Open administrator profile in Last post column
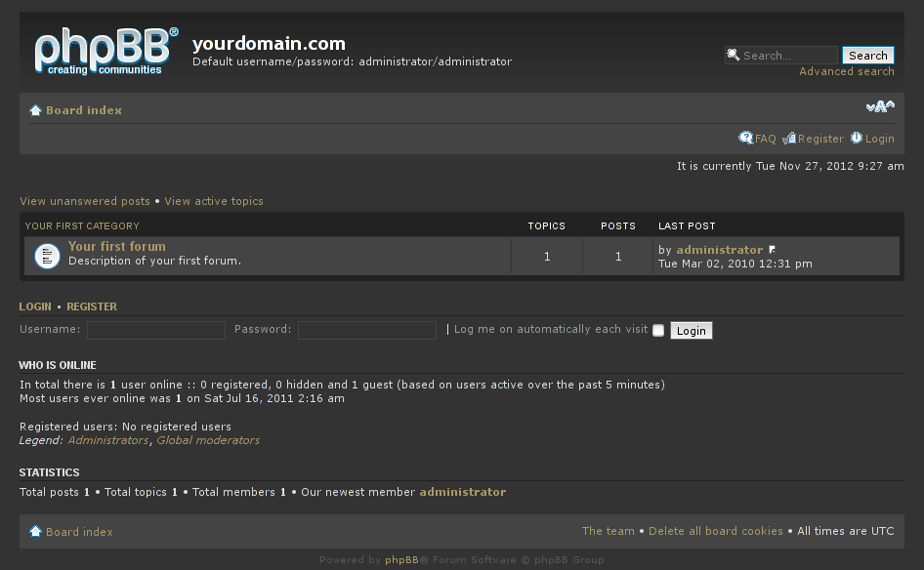Image resolution: width=924 pixels, height=570 pixels. 719,250
